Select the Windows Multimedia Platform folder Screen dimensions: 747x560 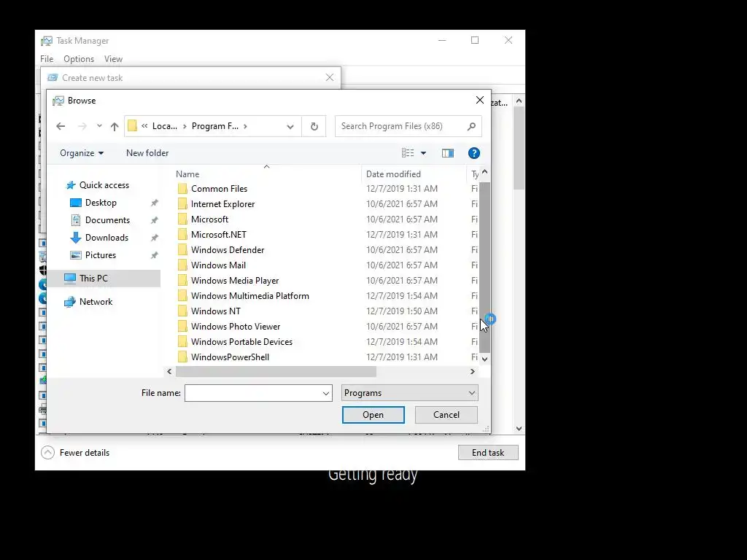pos(249,296)
